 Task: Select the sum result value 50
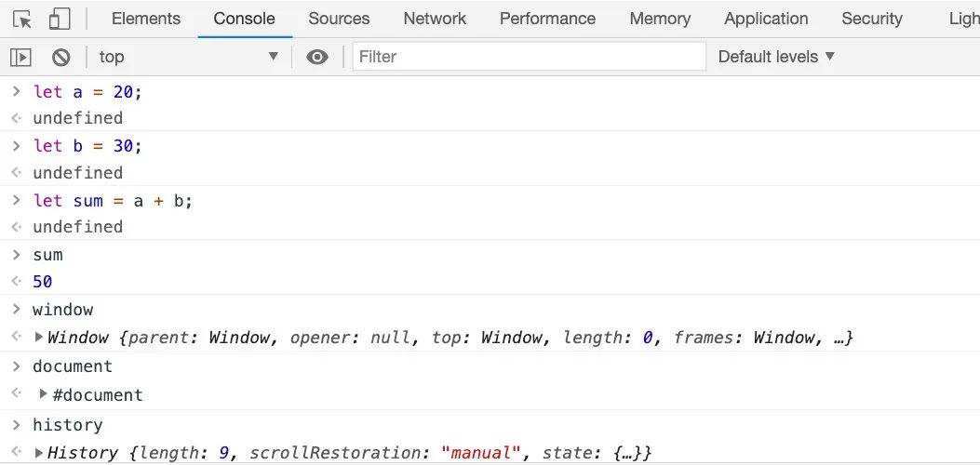pyautogui.click(x=43, y=282)
